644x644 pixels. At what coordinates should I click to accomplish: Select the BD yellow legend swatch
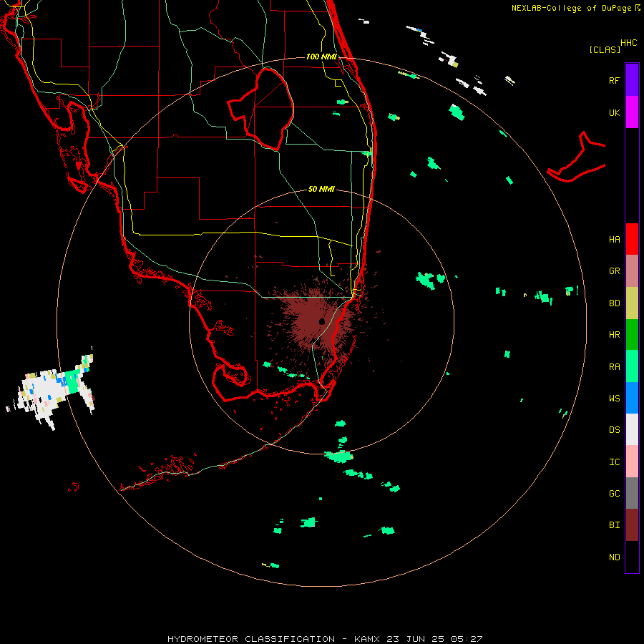tap(632, 303)
